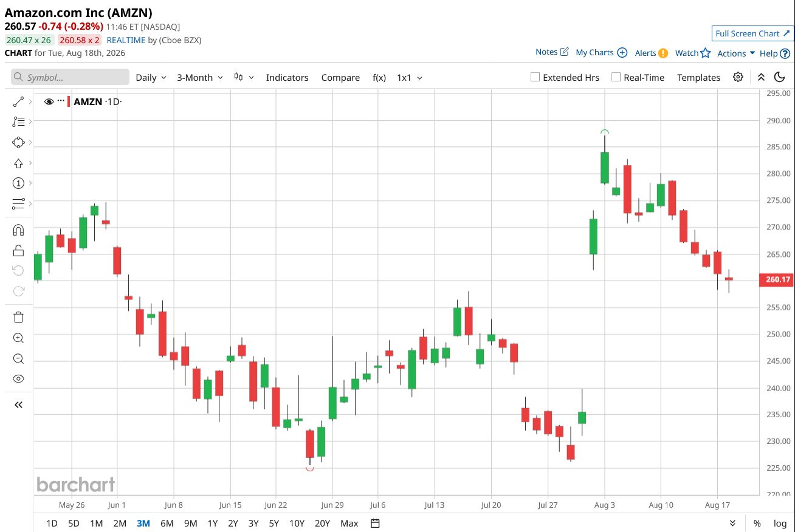Toggle percent scale on the price axis

(757, 523)
